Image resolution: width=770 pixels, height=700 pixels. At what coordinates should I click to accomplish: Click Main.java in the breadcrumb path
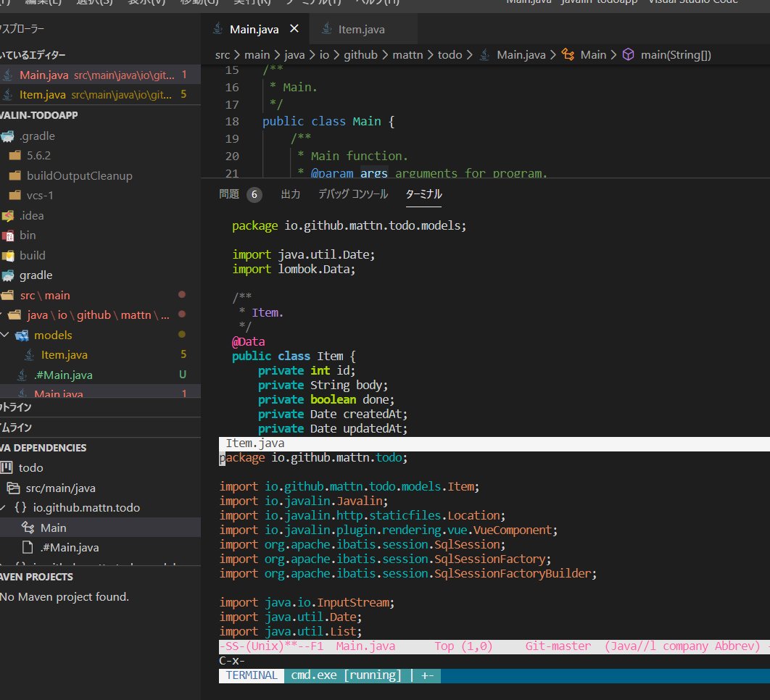click(521, 54)
